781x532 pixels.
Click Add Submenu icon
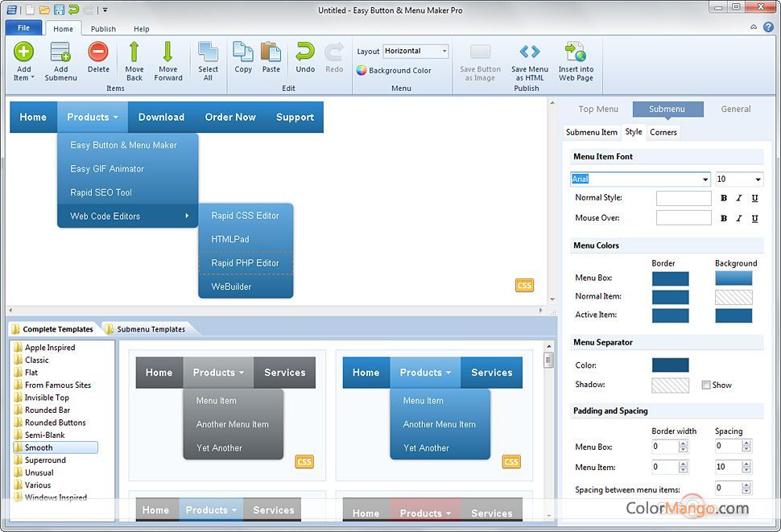click(60, 52)
